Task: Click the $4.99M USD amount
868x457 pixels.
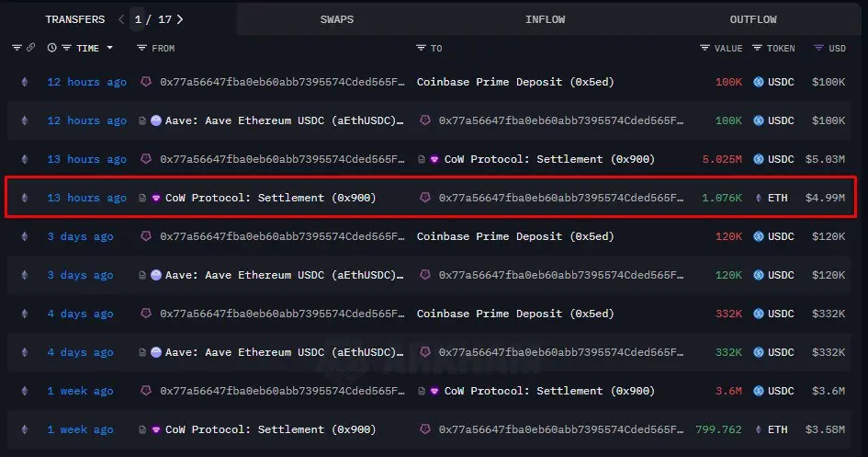Action: tap(825, 198)
